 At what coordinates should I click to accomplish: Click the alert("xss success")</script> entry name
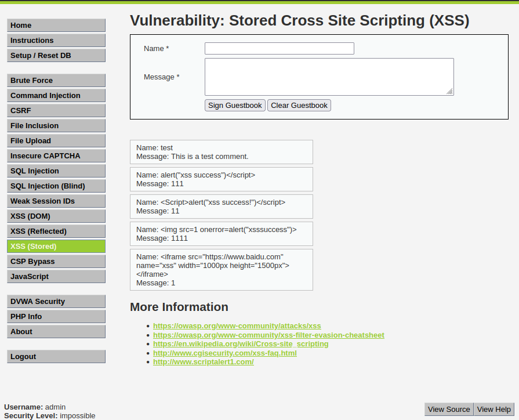pos(195,175)
